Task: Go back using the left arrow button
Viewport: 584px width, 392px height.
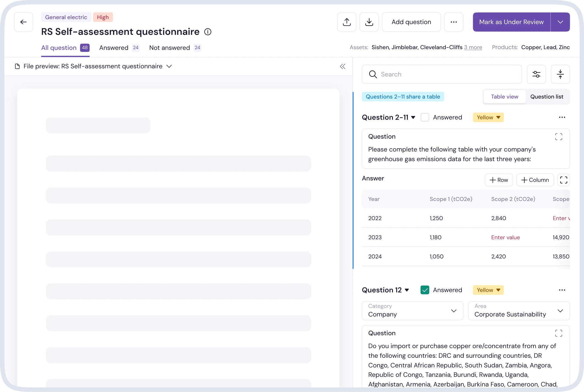Action: click(x=24, y=22)
